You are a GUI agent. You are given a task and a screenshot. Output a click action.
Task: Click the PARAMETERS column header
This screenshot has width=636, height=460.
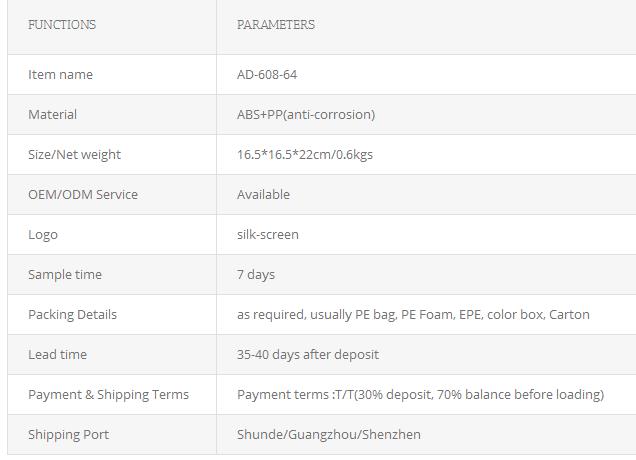pos(276,25)
